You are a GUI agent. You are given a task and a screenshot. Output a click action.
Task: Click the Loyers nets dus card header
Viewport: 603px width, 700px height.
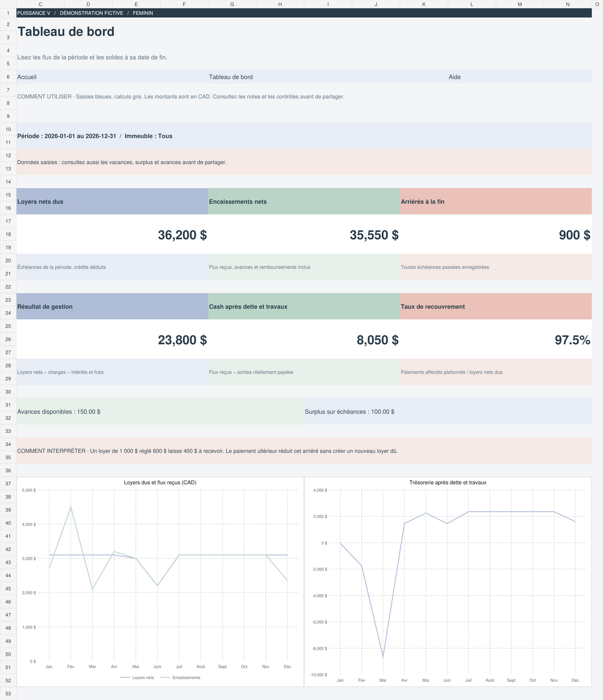point(112,202)
